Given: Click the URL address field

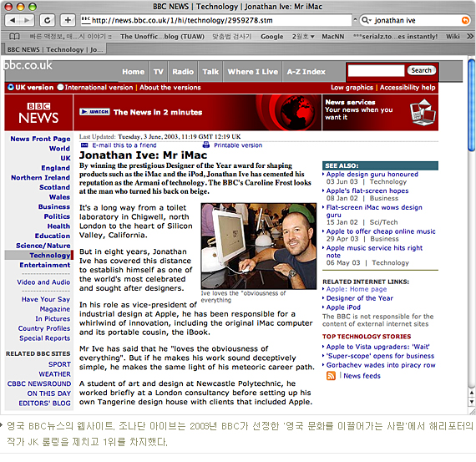Looking at the screenshot, I should pyautogui.click(x=216, y=20).
